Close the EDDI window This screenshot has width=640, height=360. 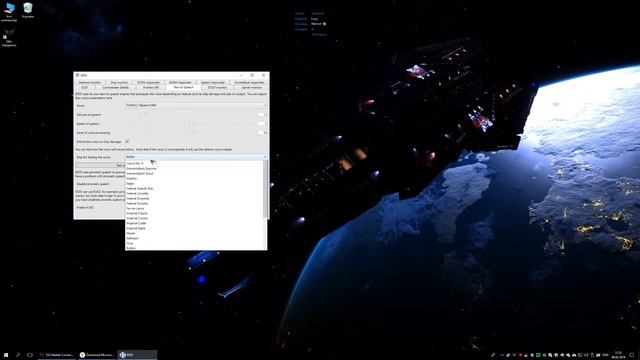[x=263, y=75]
